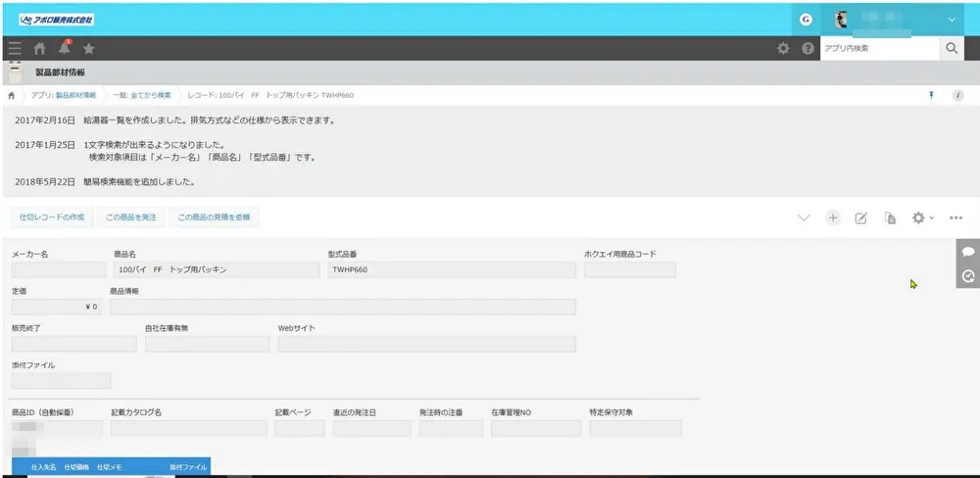Open the hamburger menu in header
980x478 pixels.
click(14, 48)
